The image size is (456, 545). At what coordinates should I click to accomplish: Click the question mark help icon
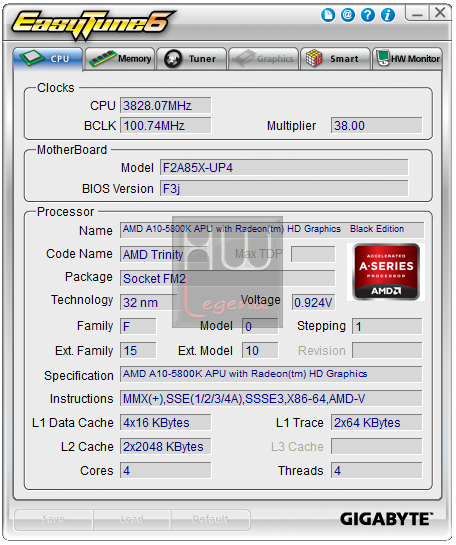click(368, 15)
